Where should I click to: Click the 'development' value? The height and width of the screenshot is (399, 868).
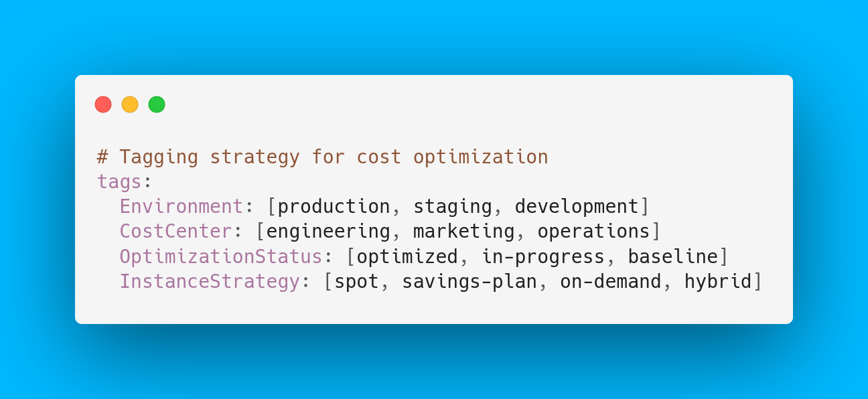tap(577, 207)
